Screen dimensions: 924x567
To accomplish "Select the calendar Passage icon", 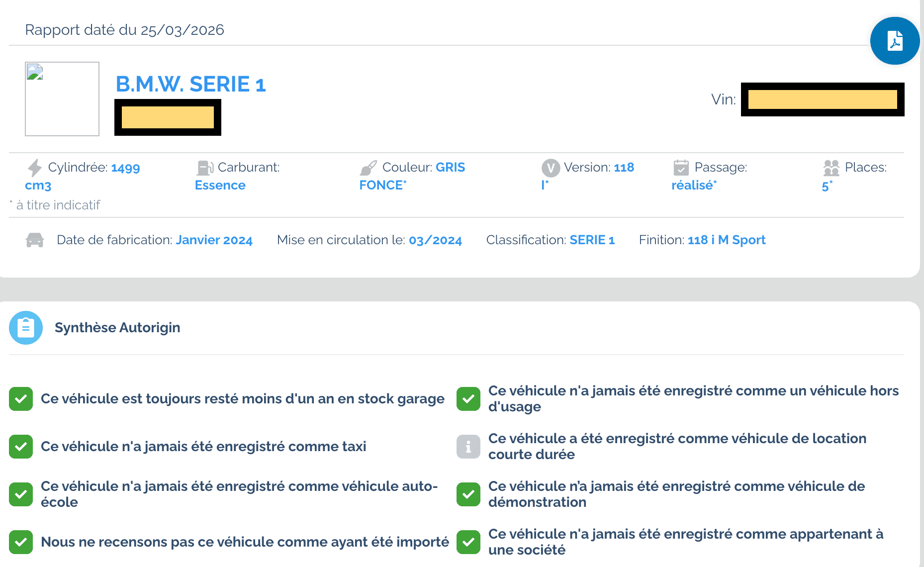I will (x=681, y=168).
